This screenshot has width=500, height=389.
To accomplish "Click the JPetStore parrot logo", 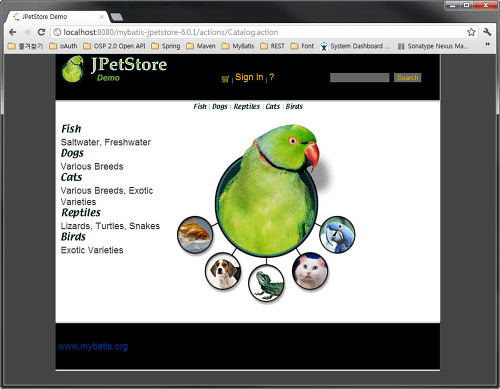I will (x=72, y=69).
